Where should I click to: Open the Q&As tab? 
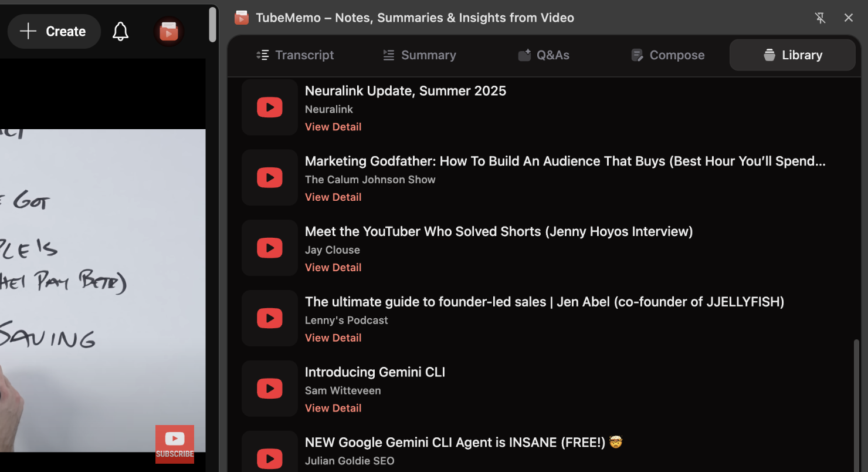click(544, 55)
